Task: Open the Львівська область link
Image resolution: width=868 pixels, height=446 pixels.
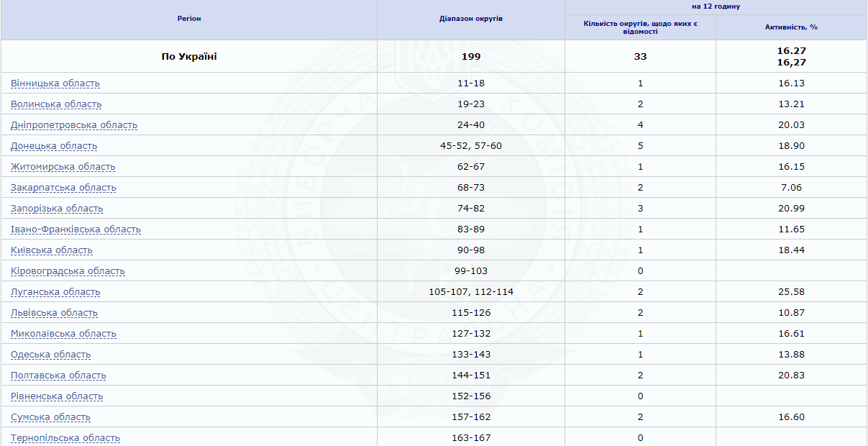Action: click(54, 313)
